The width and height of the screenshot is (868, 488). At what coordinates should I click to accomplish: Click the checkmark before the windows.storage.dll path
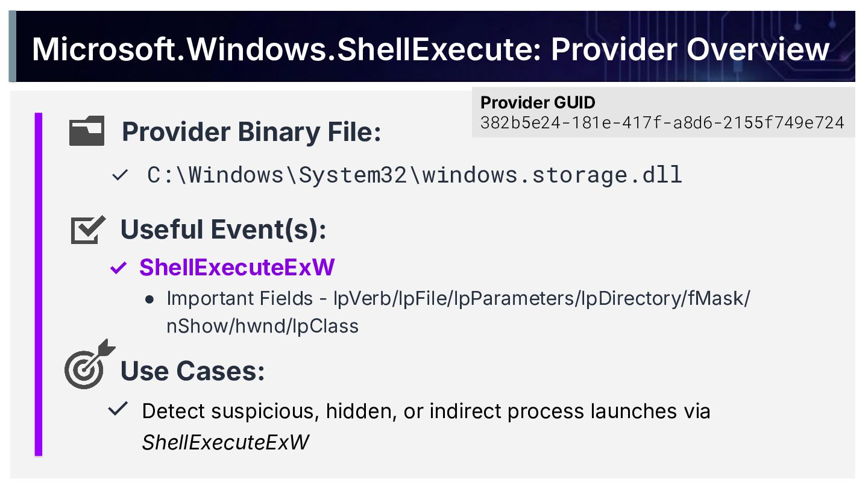120,175
